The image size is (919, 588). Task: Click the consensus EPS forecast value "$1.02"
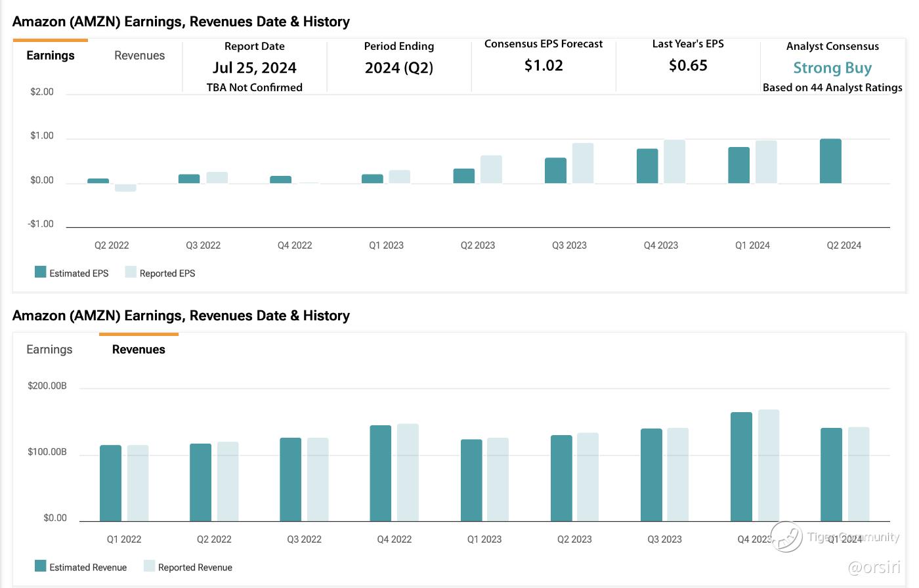[544, 66]
